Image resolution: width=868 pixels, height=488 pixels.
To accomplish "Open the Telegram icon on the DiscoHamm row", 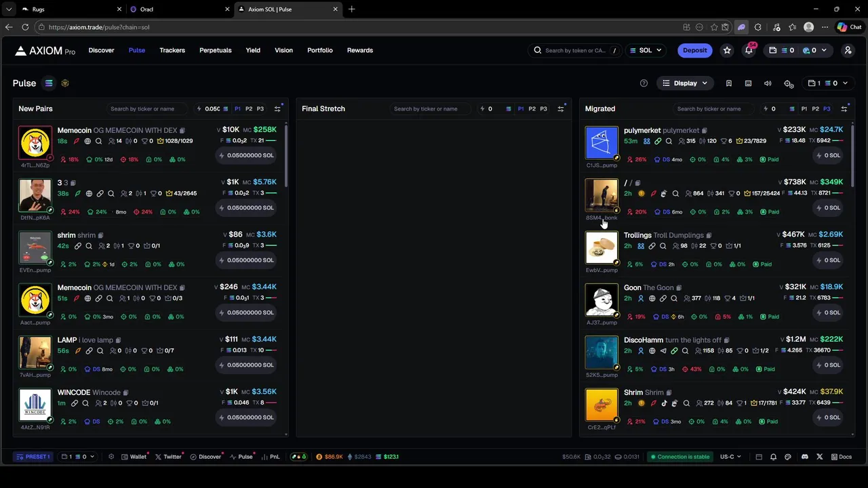I will (x=663, y=351).
